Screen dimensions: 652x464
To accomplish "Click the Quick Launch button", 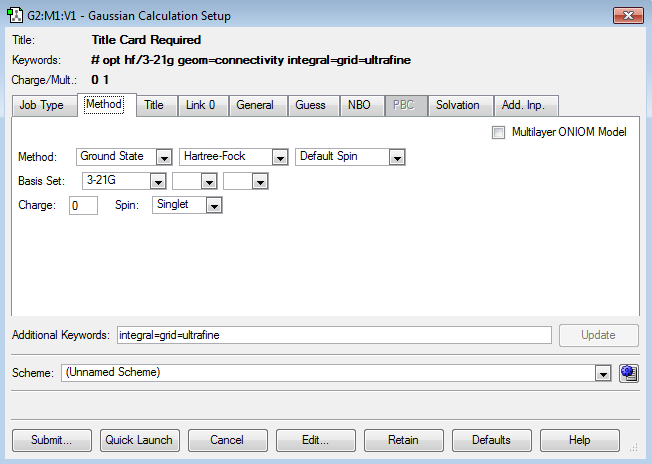I will click(139, 440).
